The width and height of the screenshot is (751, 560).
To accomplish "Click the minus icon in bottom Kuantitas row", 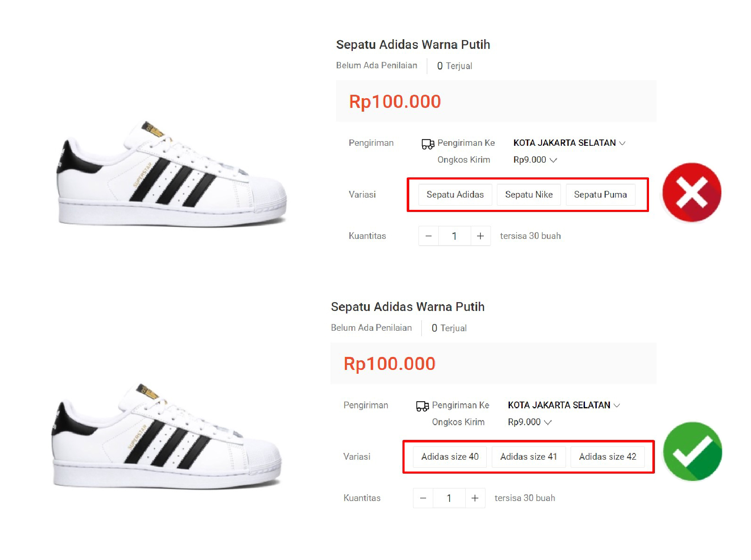I will tap(423, 498).
